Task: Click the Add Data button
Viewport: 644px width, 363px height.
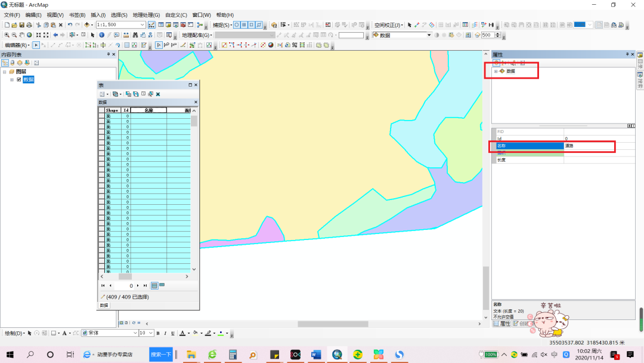Action: coord(86,25)
